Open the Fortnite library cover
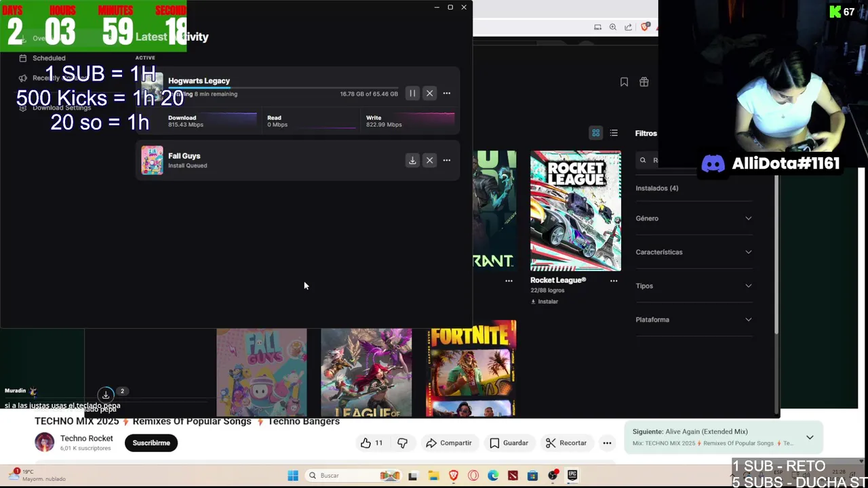 click(x=471, y=369)
